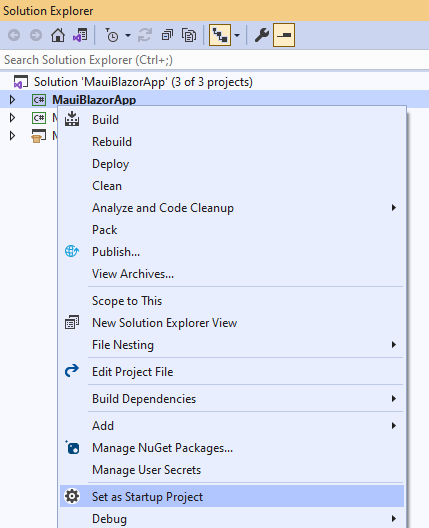Toggle the Show All Files icon
The image size is (429, 528).
[189, 35]
